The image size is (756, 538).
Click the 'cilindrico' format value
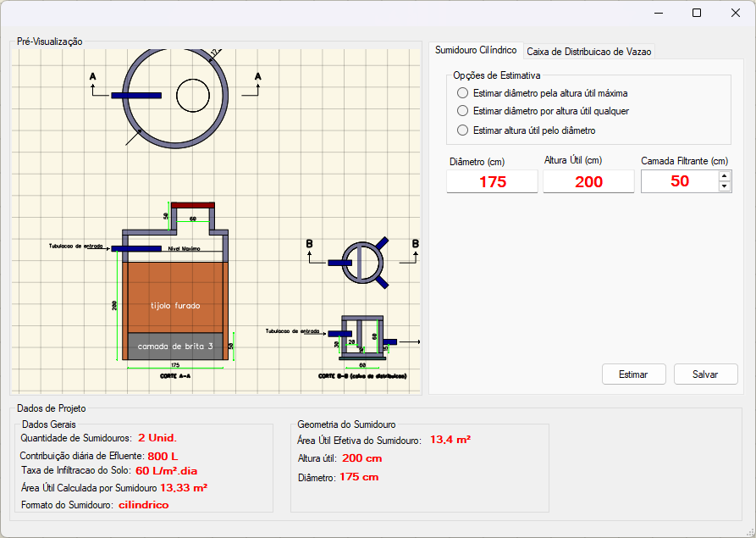[144, 505]
